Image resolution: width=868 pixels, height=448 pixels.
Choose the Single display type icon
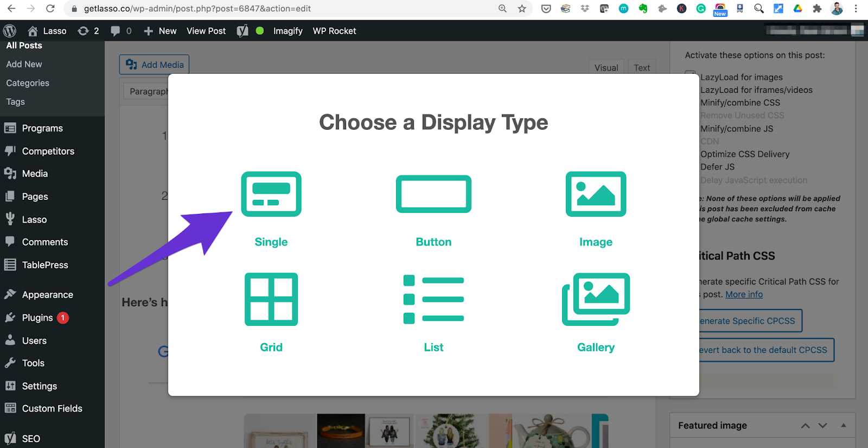tap(271, 194)
